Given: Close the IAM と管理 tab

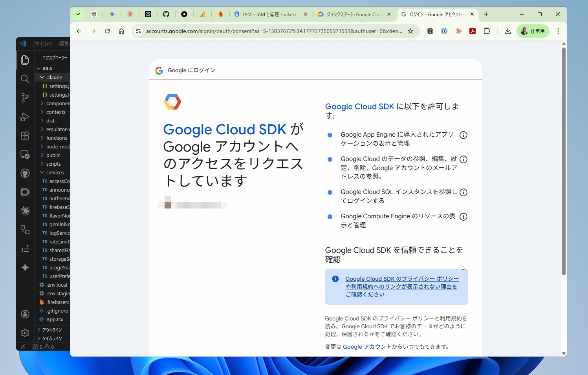Looking at the screenshot, I should pyautogui.click(x=306, y=14).
